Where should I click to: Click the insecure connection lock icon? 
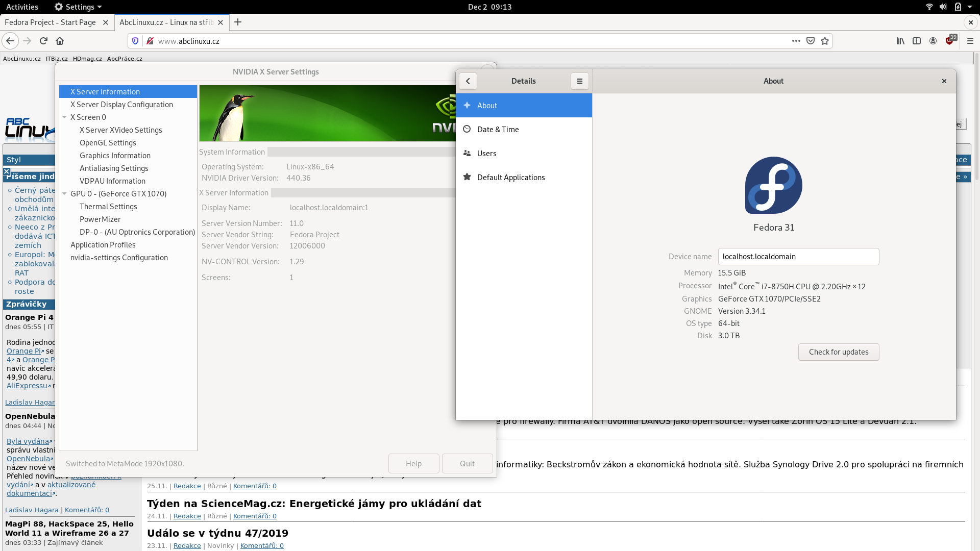pos(150,41)
